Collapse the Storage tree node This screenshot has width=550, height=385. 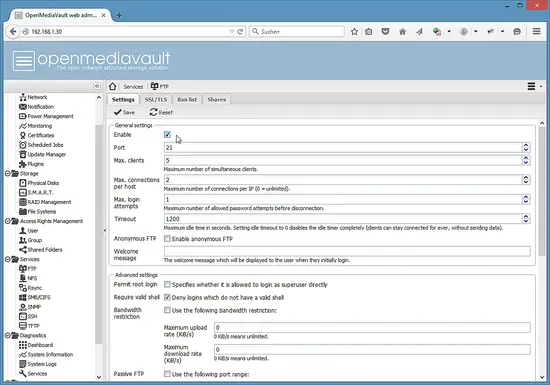pos(7,174)
